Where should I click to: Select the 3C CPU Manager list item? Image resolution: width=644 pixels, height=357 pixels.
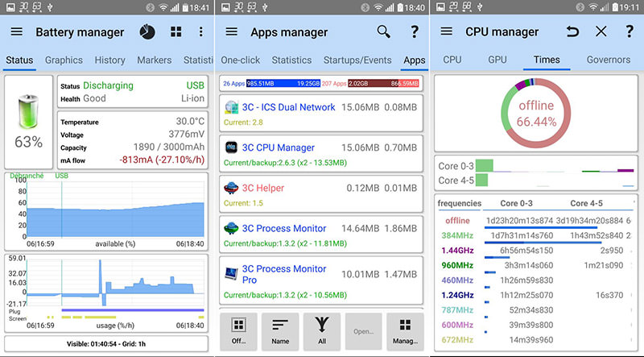321,154
